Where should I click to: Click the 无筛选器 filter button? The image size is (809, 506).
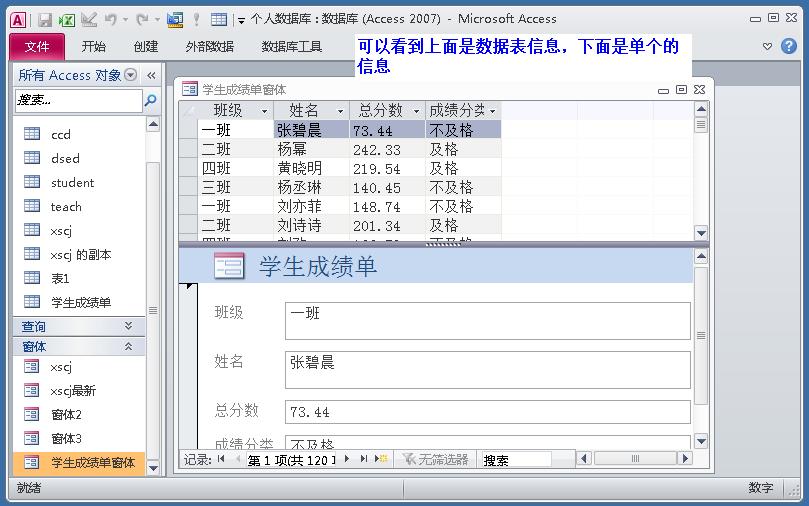[433, 459]
